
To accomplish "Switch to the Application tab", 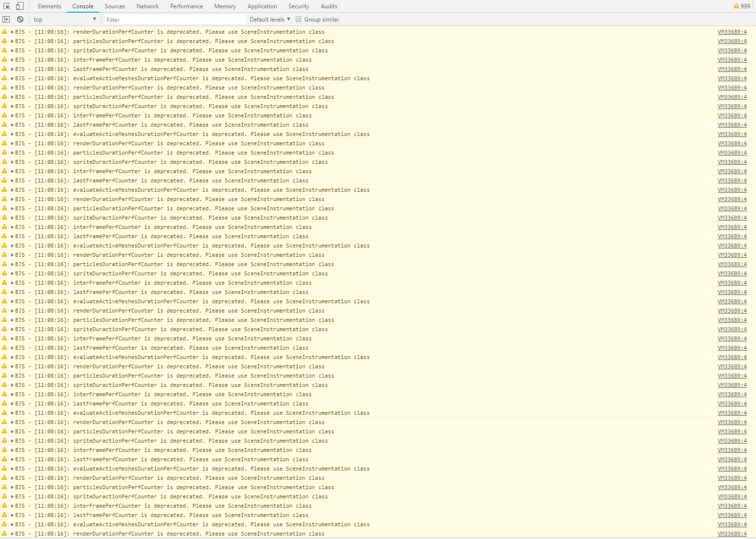I will click(262, 6).
